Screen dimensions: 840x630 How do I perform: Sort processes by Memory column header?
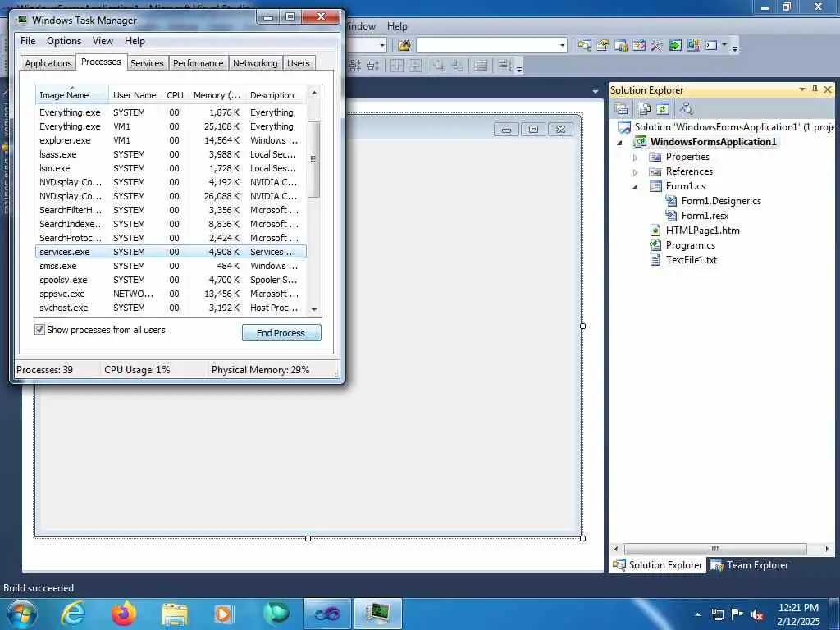pyautogui.click(x=217, y=95)
